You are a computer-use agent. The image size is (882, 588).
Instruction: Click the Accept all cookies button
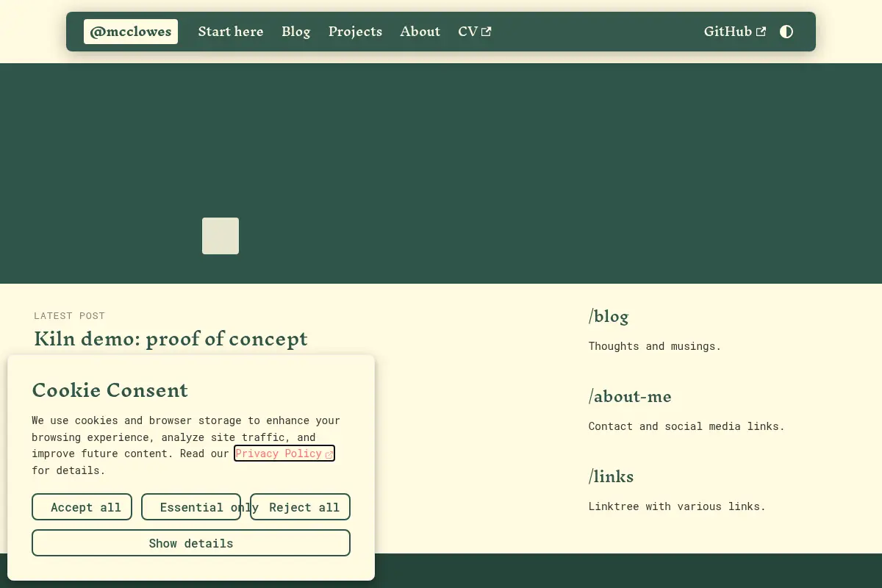pos(82,507)
